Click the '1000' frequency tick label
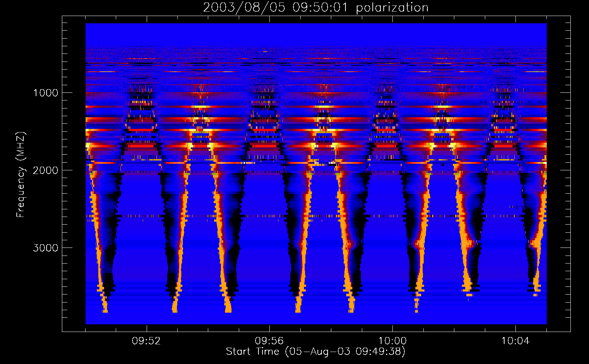The height and width of the screenshot is (364, 589). pos(46,93)
